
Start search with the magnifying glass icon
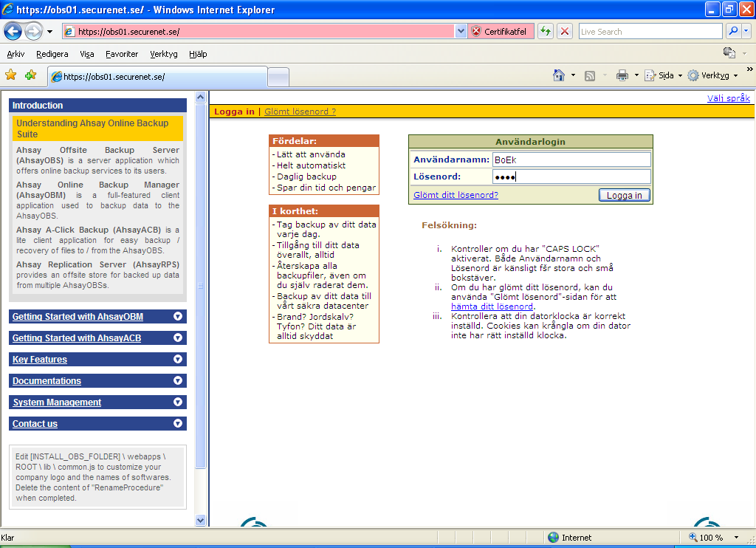click(733, 31)
